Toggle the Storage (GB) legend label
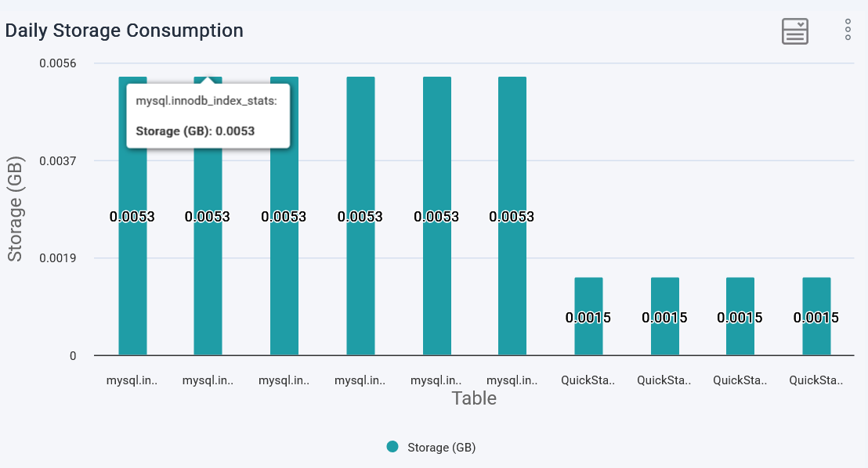Image resolution: width=868 pixels, height=468 pixels. point(442,448)
